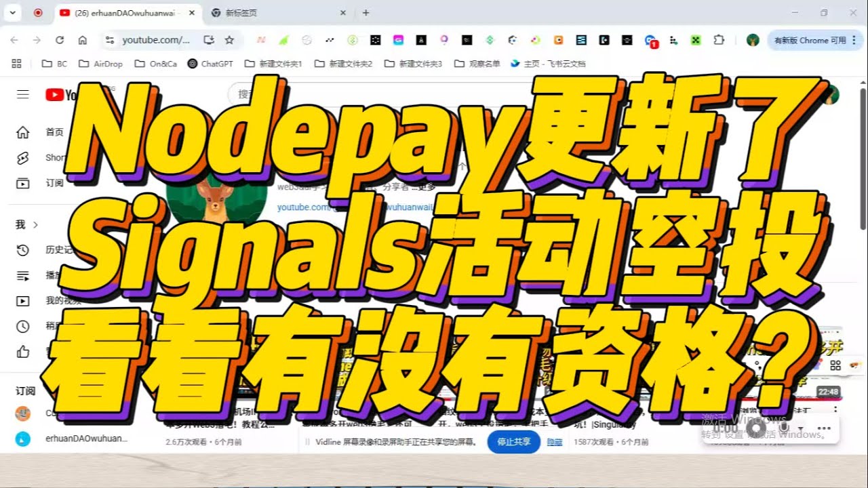Screen dimensions: 868x488
Task: Open the ChatGPT bookmark
Action: tap(210, 64)
